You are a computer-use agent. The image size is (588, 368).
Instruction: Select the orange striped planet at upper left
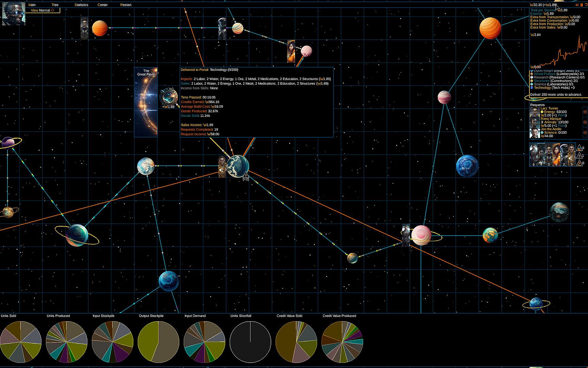click(x=100, y=28)
